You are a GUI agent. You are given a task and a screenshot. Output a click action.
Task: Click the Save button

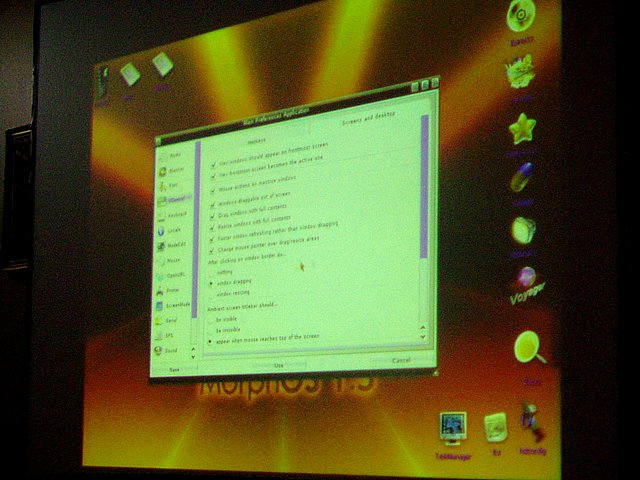coord(174,370)
